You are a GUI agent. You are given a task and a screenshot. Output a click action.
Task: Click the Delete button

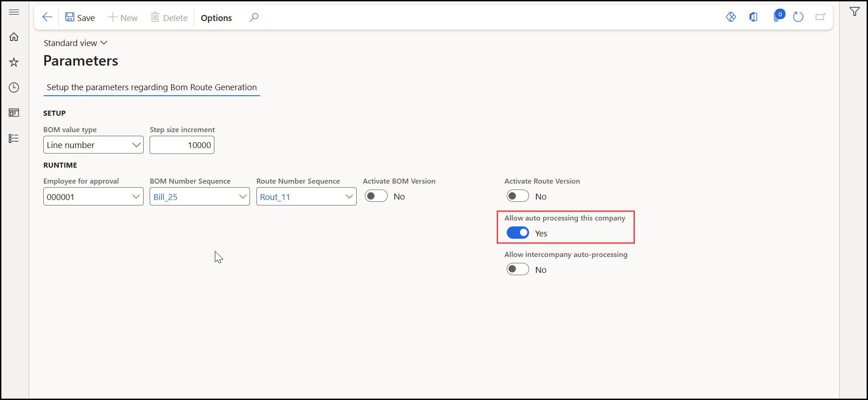click(169, 17)
